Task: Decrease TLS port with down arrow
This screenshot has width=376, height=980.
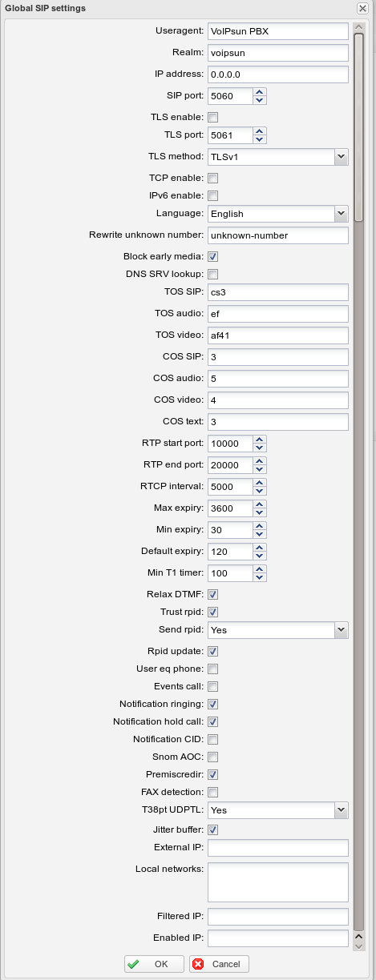Action: (259, 139)
